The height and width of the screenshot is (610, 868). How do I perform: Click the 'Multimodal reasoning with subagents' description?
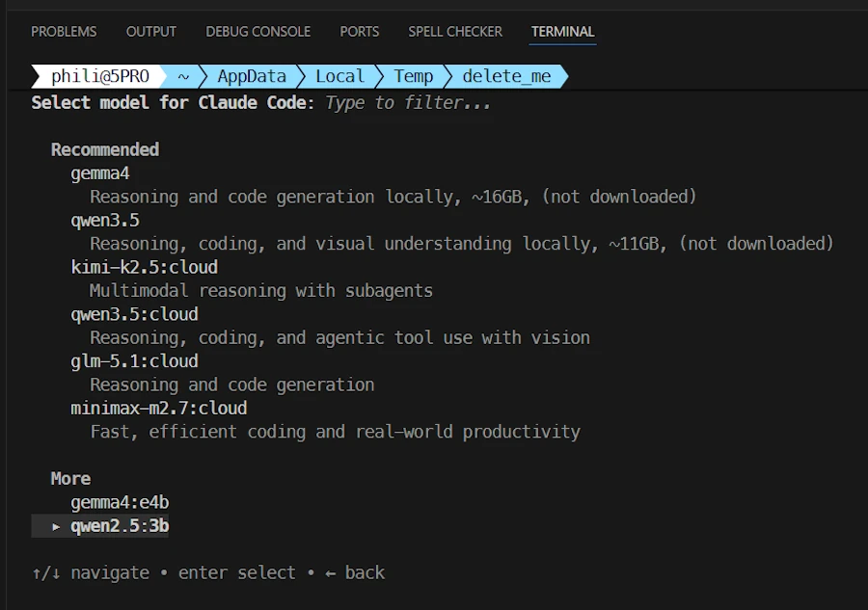click(261, 291)
